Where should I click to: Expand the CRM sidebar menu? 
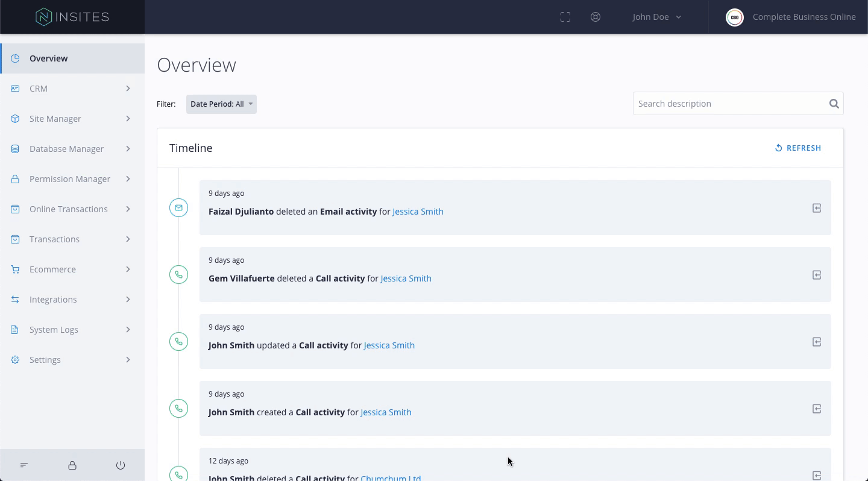click(72, 89)
